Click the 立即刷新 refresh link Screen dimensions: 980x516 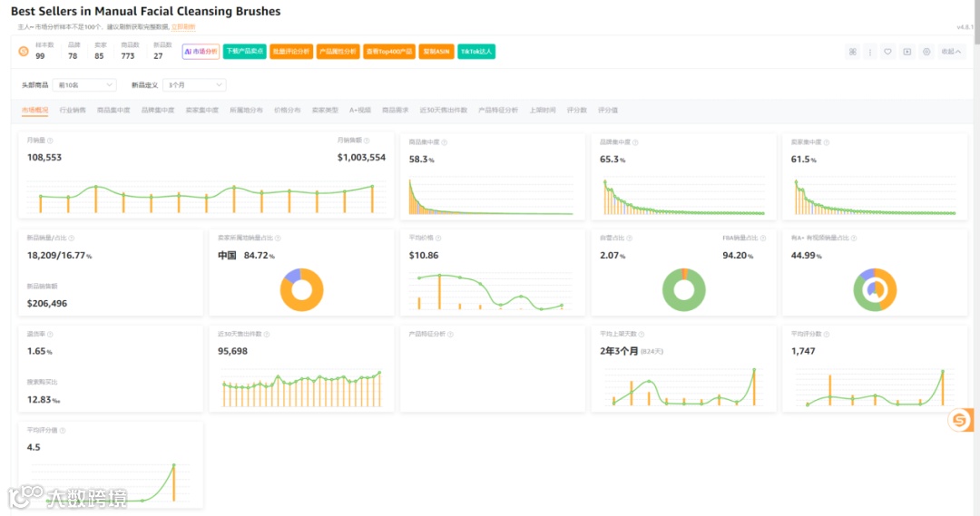(183, 27)
